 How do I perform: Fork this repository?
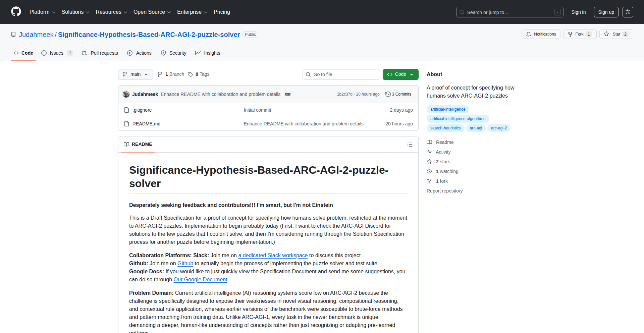tap(579, 34)
